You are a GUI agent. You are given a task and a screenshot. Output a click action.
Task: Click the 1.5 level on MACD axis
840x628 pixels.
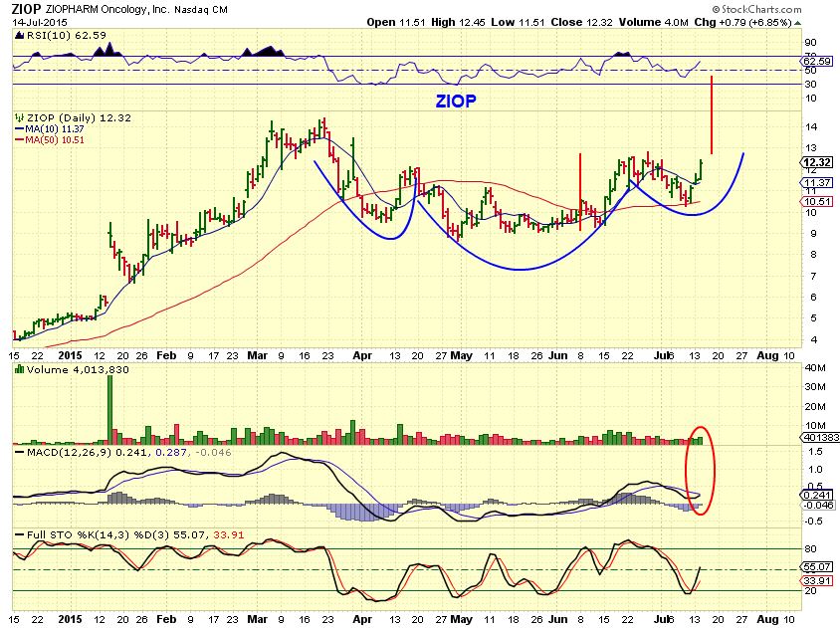815,452
